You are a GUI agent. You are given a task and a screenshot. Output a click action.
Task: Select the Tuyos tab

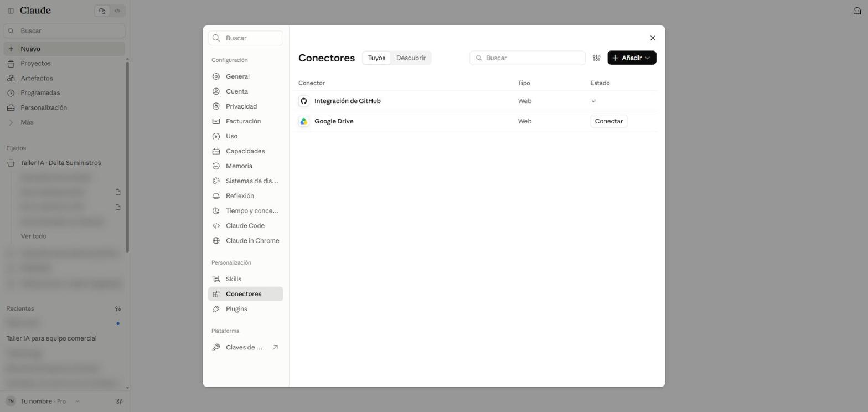376,58
